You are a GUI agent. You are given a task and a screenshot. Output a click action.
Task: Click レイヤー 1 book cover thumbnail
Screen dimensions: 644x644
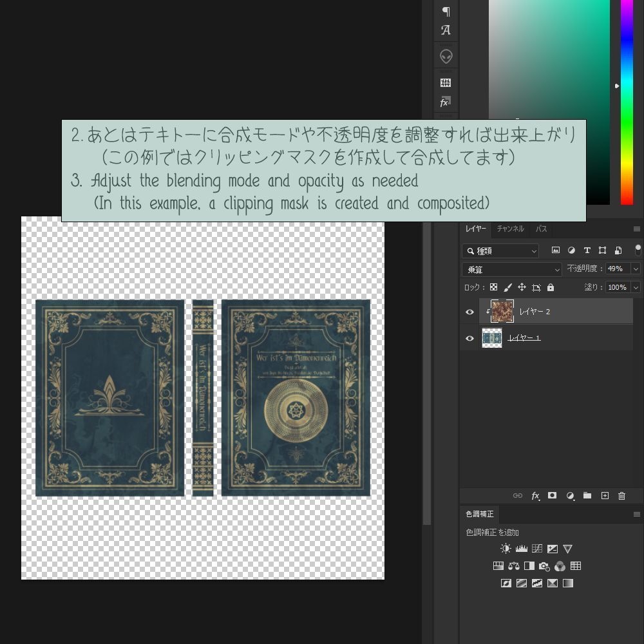tap(492, 338)
